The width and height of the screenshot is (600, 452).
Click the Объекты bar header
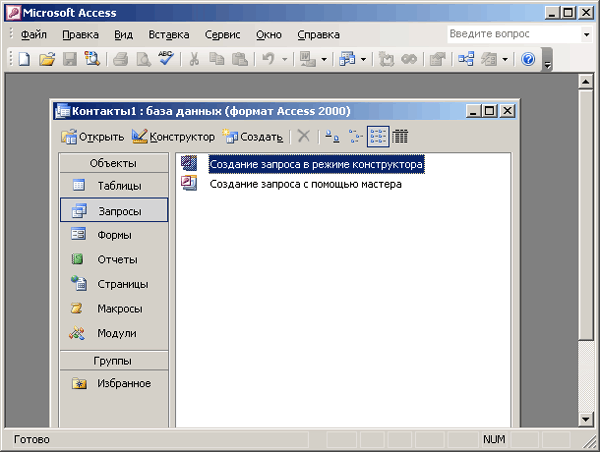click(114, 163)
